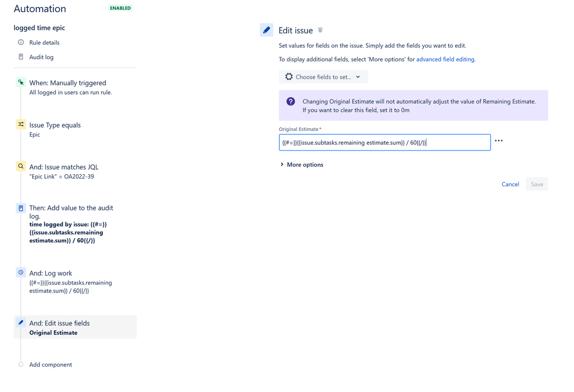
Task: Click the Log work clock icon
Action: [21, 272]
